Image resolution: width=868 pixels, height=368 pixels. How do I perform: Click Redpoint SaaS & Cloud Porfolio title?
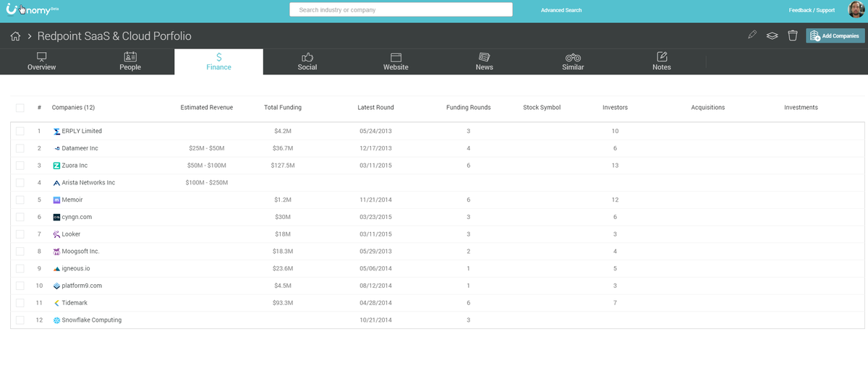[x=114, y=36]
